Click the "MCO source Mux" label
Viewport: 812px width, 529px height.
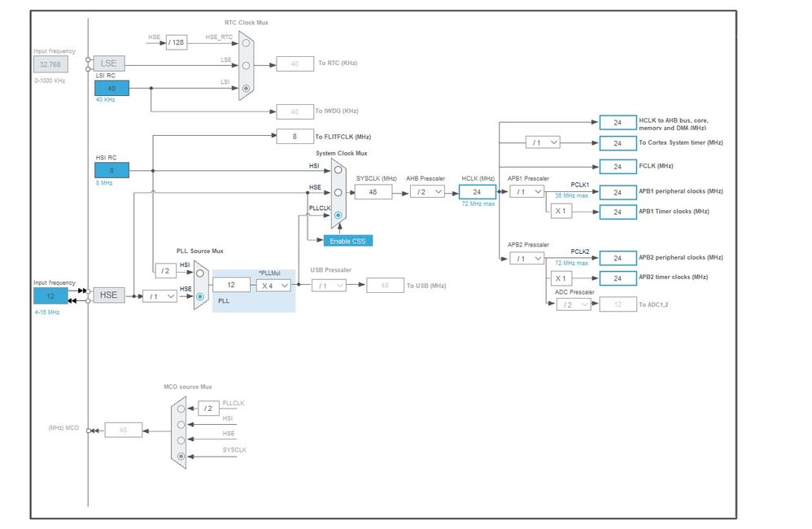point(188,387)
